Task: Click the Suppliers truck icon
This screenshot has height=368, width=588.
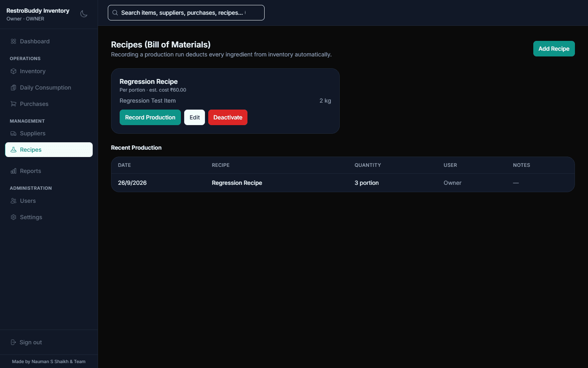Action: [x=13, y=133]
